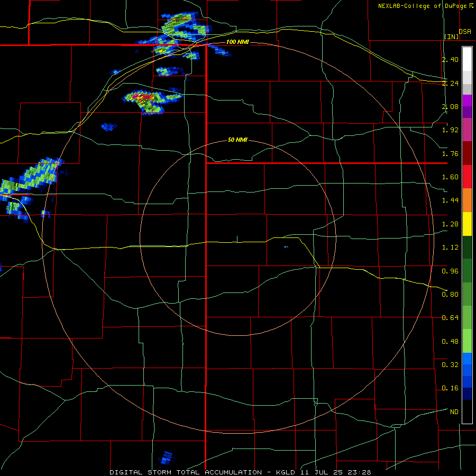This screenshot has width=476, height=476.
Task: Click the 2.40 legend value
Action: point(450,59)
